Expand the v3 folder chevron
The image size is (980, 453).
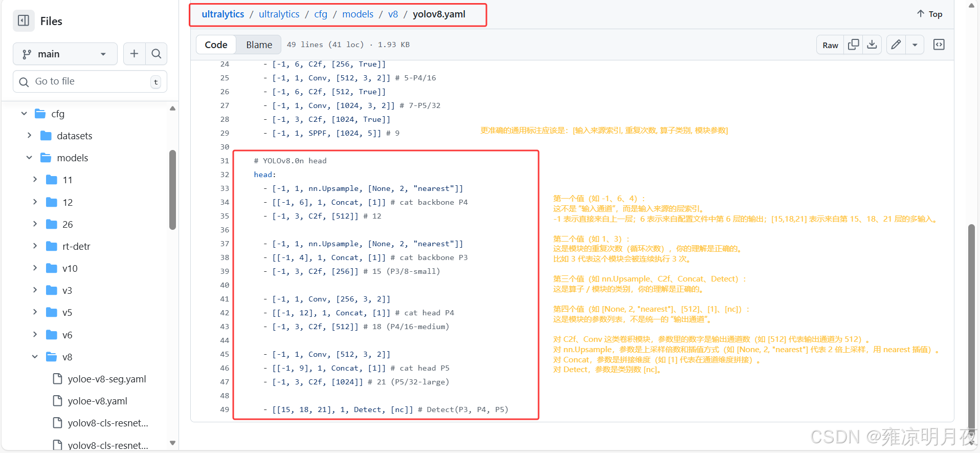[35, 290]
